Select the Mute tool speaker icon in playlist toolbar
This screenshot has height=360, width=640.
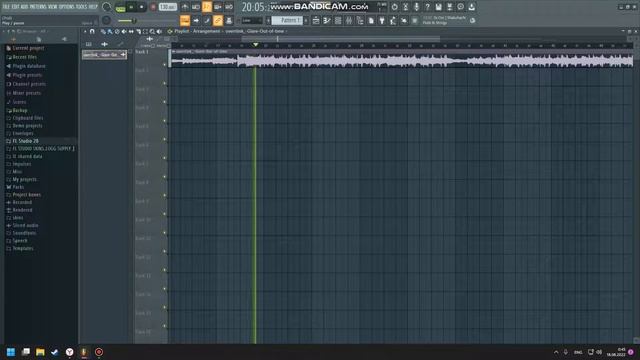point(124,31)
